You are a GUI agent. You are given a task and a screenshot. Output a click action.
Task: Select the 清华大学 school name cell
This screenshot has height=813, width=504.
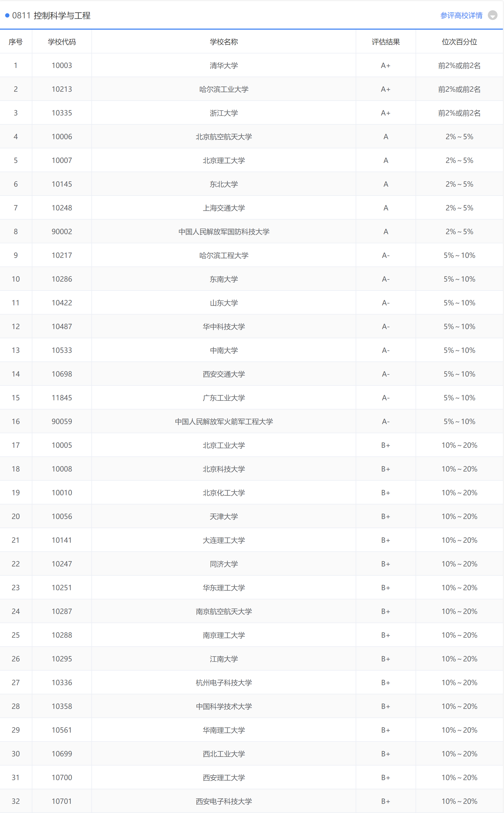click(224, 66)
